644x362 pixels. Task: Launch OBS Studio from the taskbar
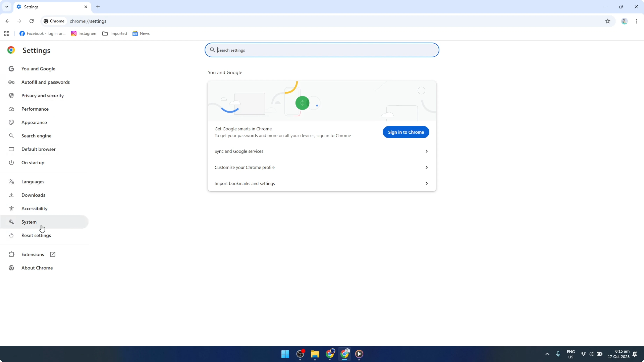[x=300, y=354]
